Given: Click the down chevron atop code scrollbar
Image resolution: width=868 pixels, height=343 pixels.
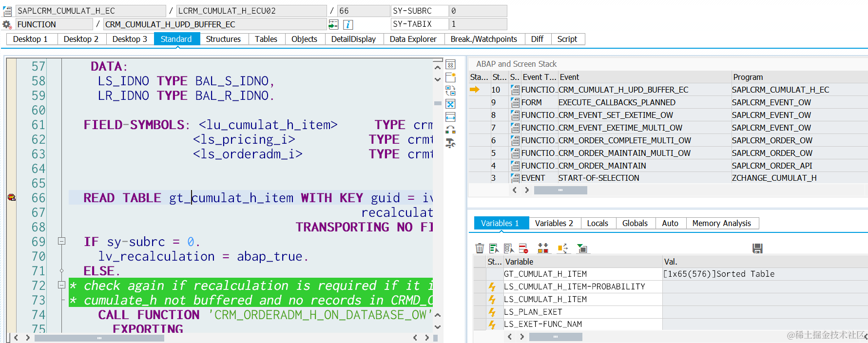Looking at the screenshot, I should coord(438,79).
